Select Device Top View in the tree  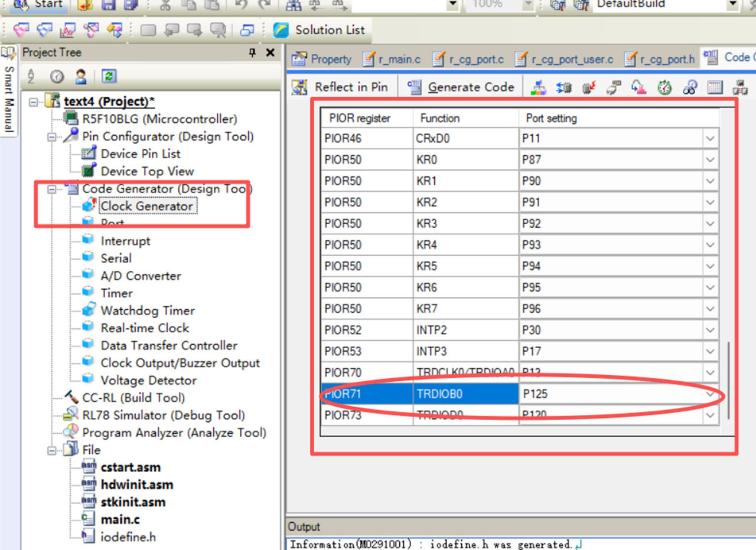point(147,172)
